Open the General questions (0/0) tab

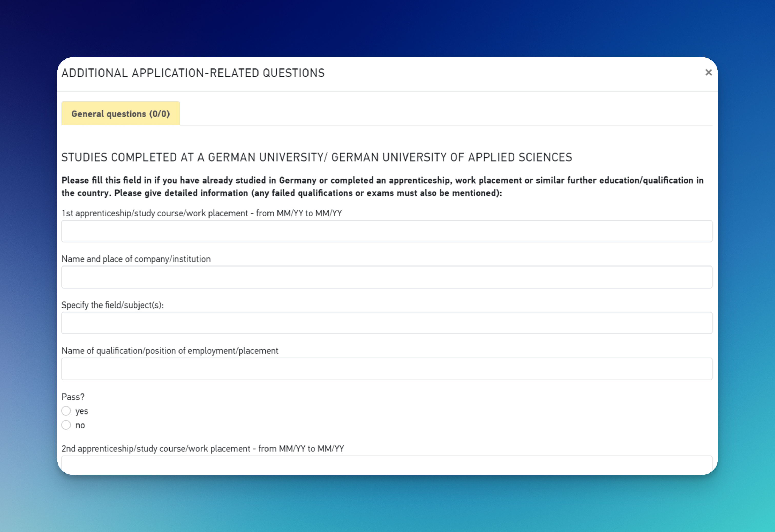click(120, 113)
